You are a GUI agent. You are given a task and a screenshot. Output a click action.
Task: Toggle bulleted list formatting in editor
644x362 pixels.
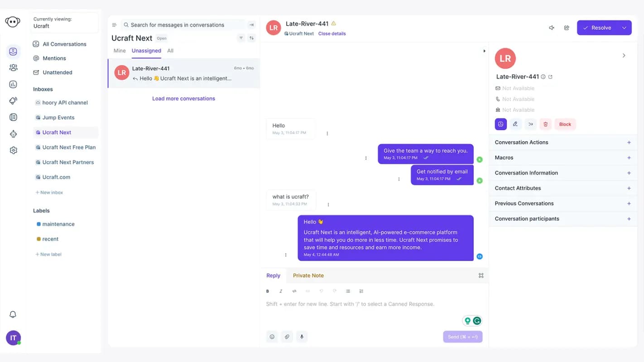point(348,291)
